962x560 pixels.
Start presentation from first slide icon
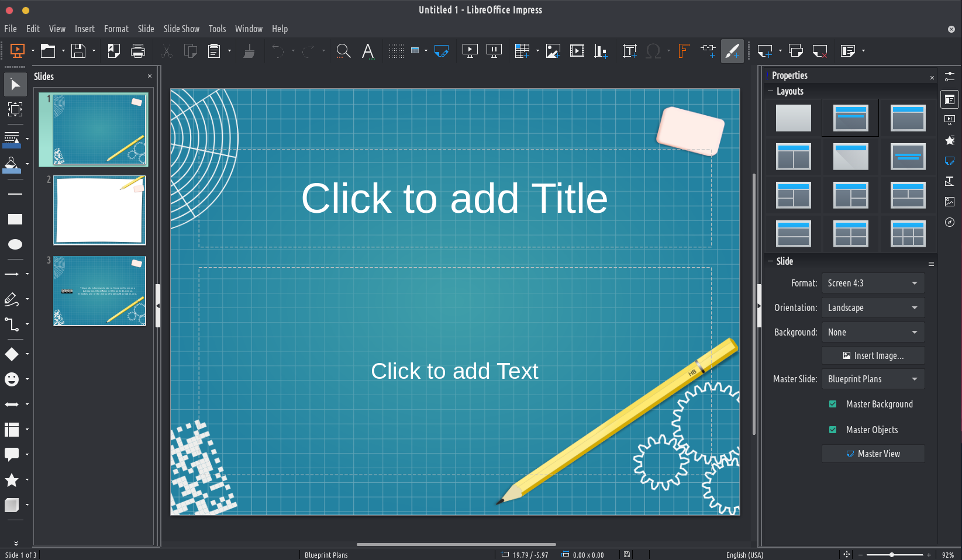470,51
